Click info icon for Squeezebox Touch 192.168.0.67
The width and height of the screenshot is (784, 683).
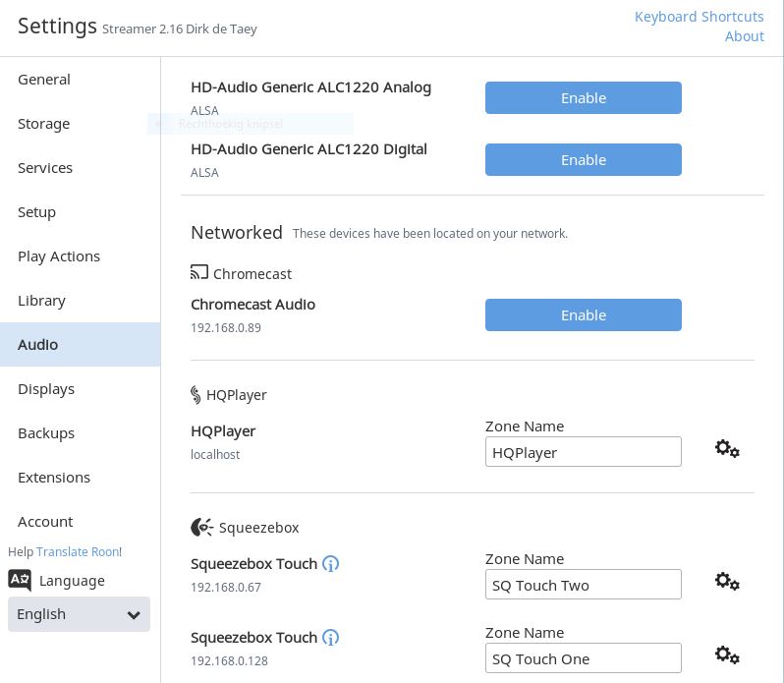pyautogui.click(x=330, y=564)
